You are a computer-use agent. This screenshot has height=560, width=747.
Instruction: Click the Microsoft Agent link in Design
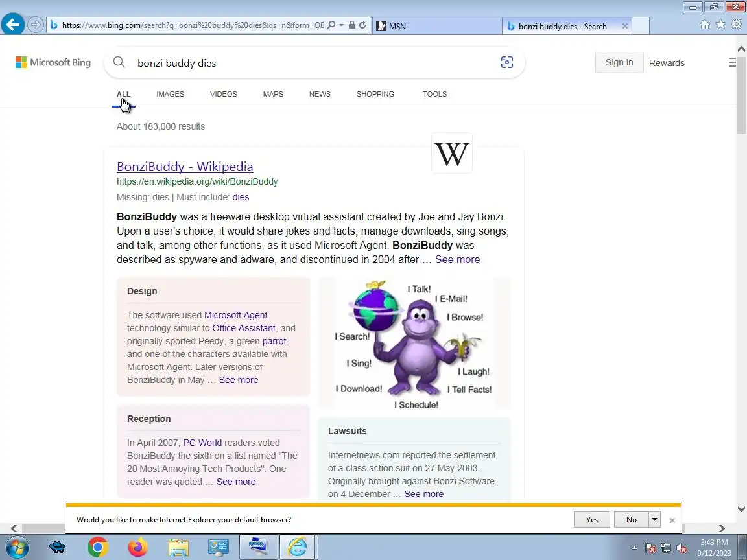coord(235,315)
